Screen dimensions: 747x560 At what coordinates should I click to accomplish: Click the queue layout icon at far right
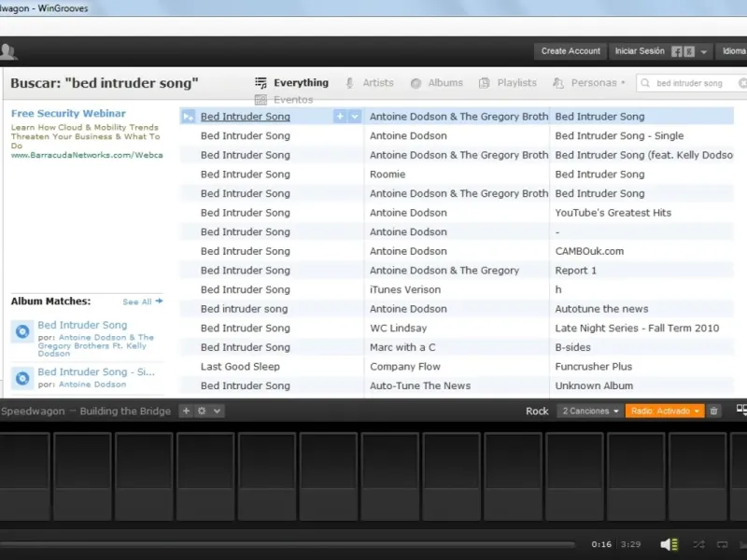coord(741,410)
